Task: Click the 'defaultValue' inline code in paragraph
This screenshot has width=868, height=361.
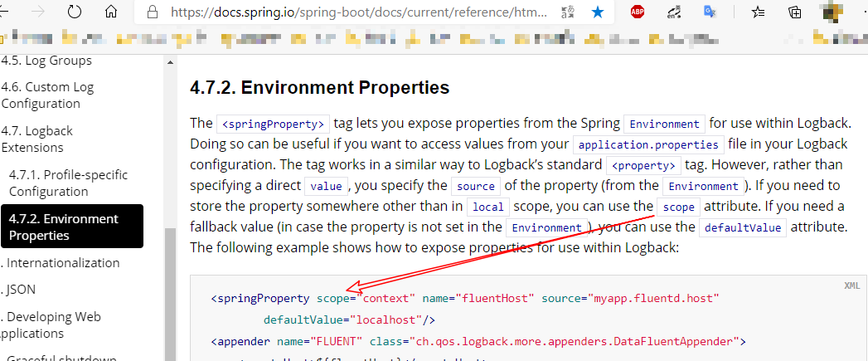Action: [743, 227]
